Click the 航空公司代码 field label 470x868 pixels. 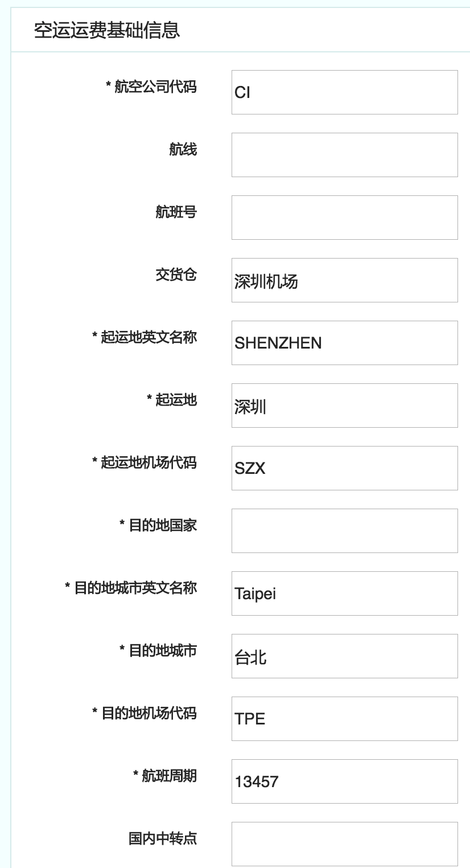155,87
